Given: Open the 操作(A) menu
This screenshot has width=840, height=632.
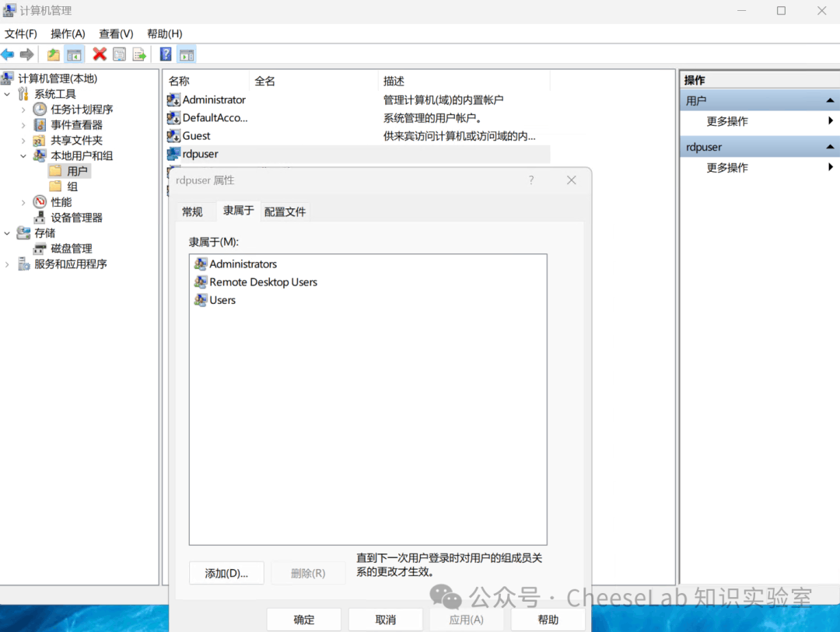Looking at the screenshot, I should point(68,33).
